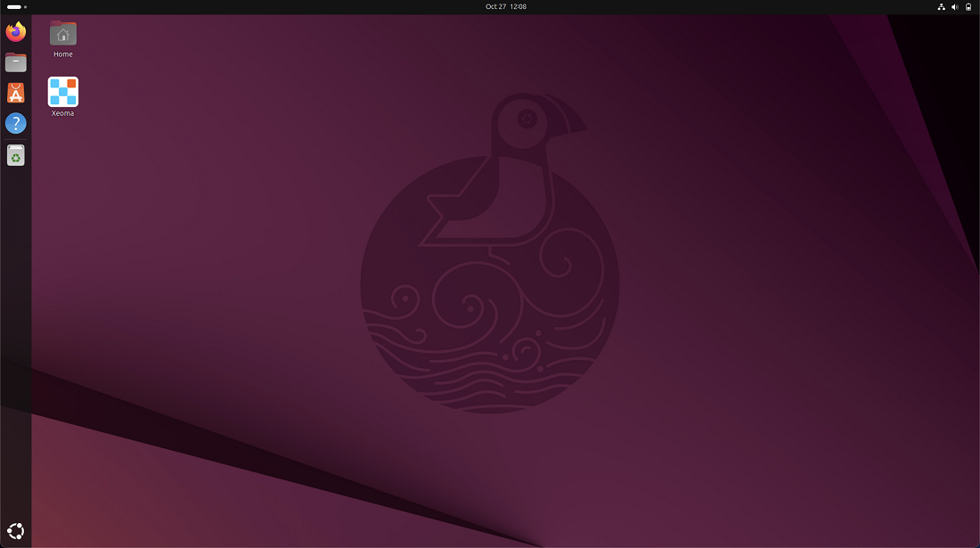Open the App Center shopping bag icon
Screen dimensions: 980x548
pos(15,93)
